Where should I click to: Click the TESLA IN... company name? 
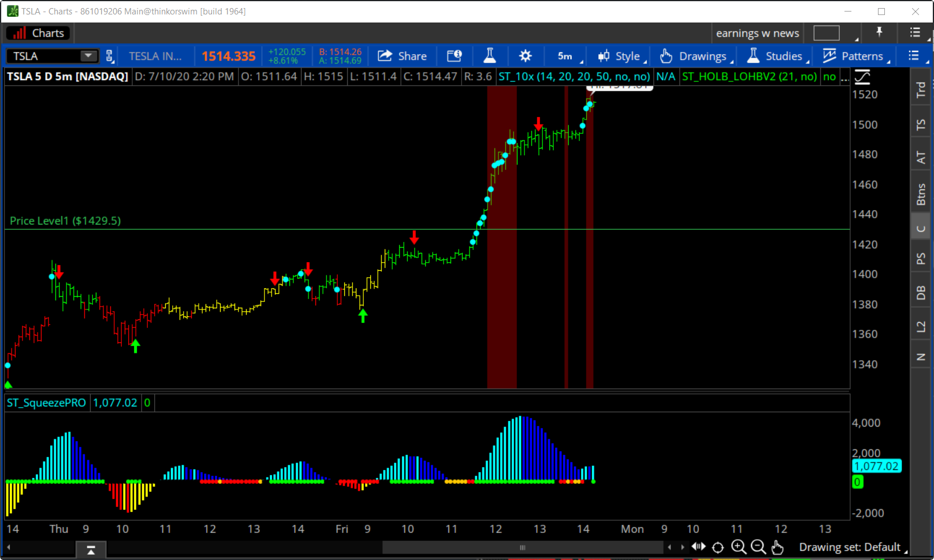155,56
